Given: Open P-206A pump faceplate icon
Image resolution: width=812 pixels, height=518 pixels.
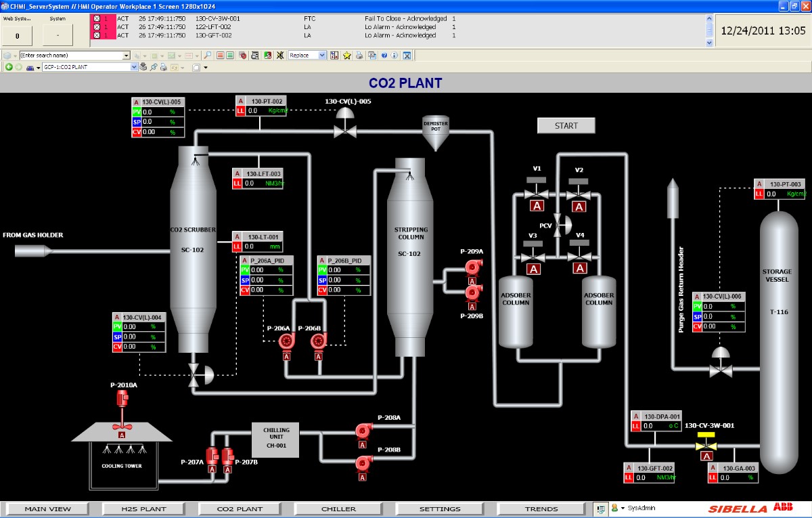Looking at the screenshot, I should (x=286, y=342).
